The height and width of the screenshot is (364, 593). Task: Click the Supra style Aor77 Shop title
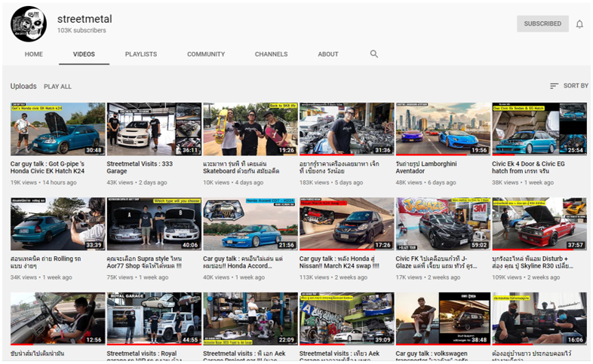coord(144,262)
